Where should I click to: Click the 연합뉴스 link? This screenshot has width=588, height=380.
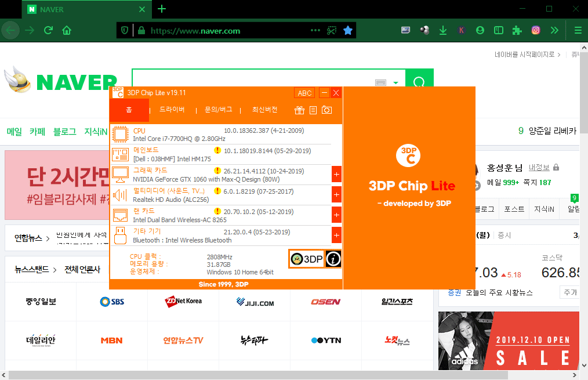click(28, 238)
